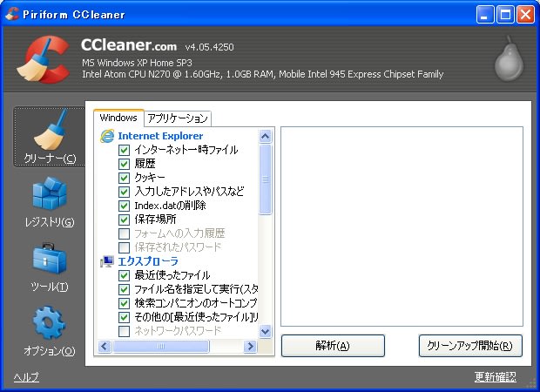Click the CCleaner.com title text

click(x=129, y=45)
